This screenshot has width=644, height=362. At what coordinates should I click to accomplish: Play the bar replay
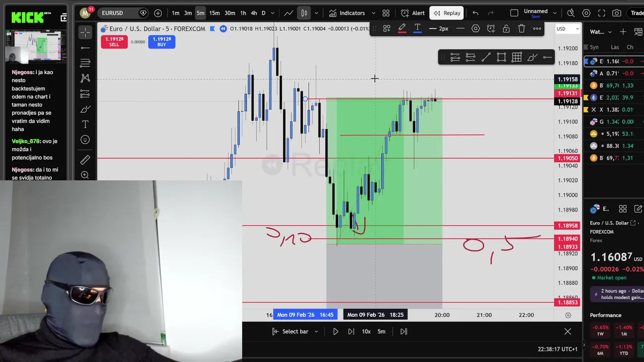pyautogui.click(x=336, y=331)
